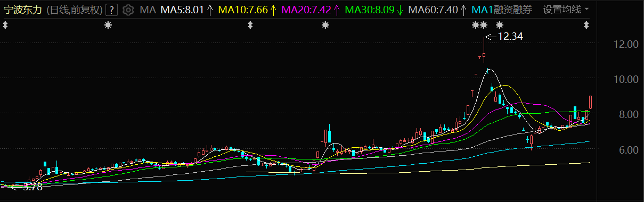Click the single star marker right of peak
644x202 pixels.
tap(499, 25)
